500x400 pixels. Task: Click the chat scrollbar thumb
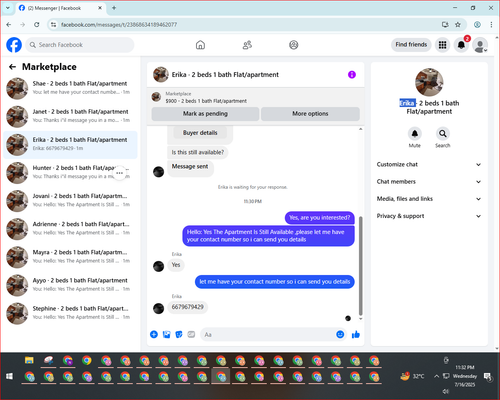click(x=360, y=266)
